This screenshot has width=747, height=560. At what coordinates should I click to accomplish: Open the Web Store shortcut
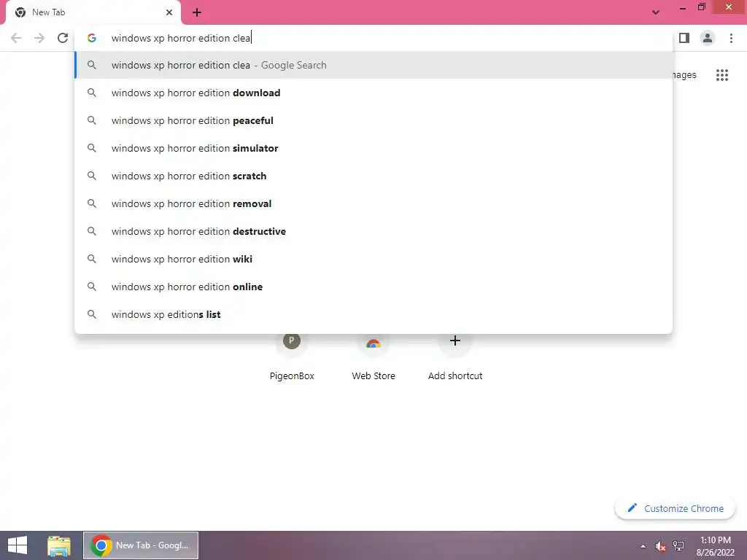pyautogui.click(x=373, y=357)
